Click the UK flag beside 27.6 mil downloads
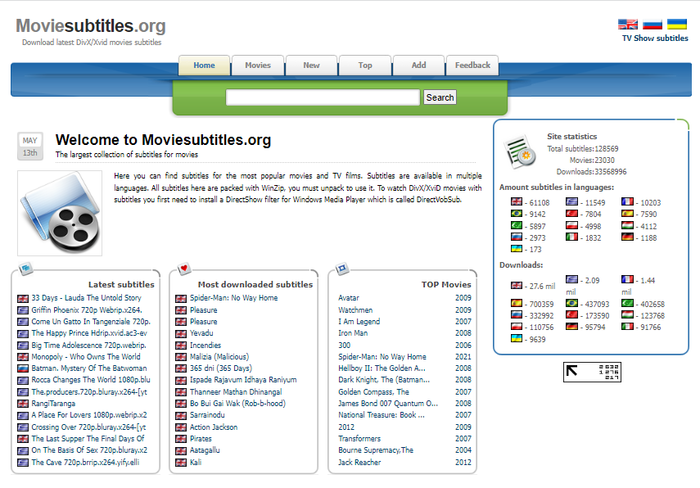Screen dimensions: 700x488 (517, 285)
